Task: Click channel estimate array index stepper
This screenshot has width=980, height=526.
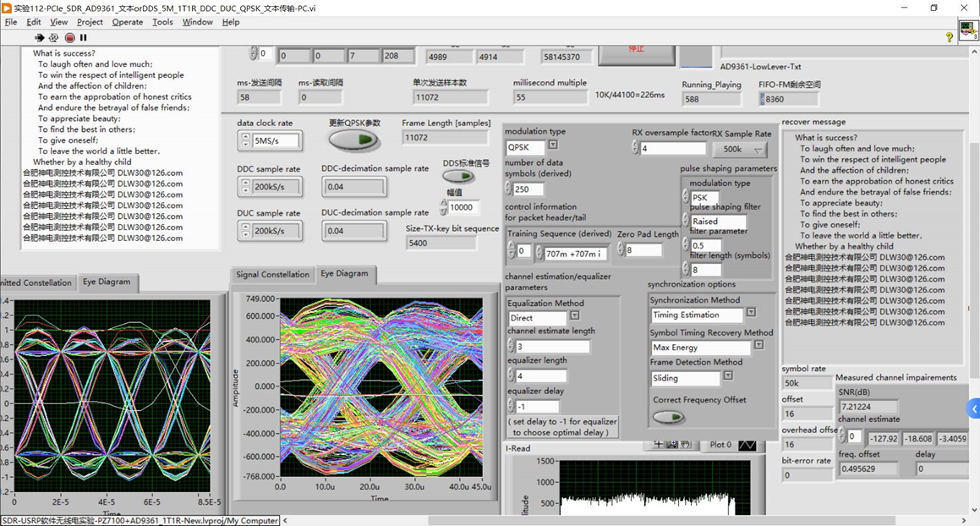Action: 842,436
